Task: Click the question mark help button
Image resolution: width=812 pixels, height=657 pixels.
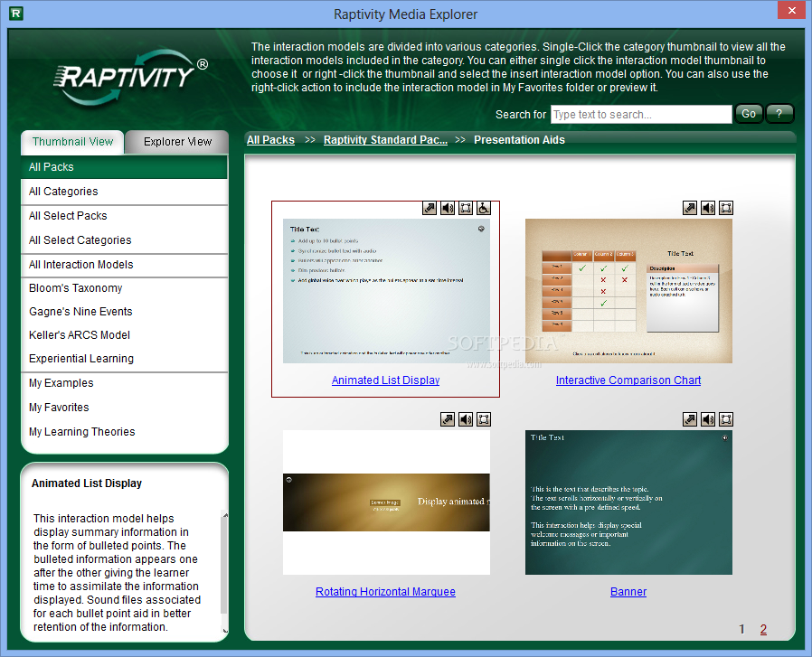Action: pos(779,114)
